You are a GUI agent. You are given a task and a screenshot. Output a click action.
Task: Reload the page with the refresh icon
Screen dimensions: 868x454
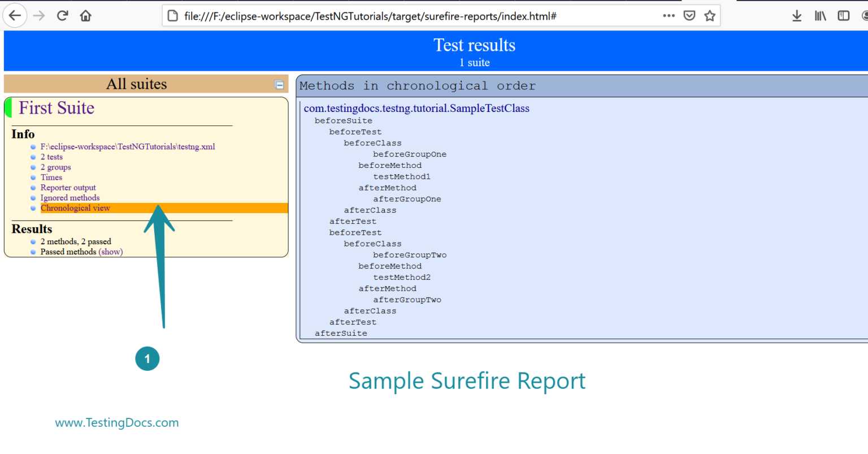point(63,16)
